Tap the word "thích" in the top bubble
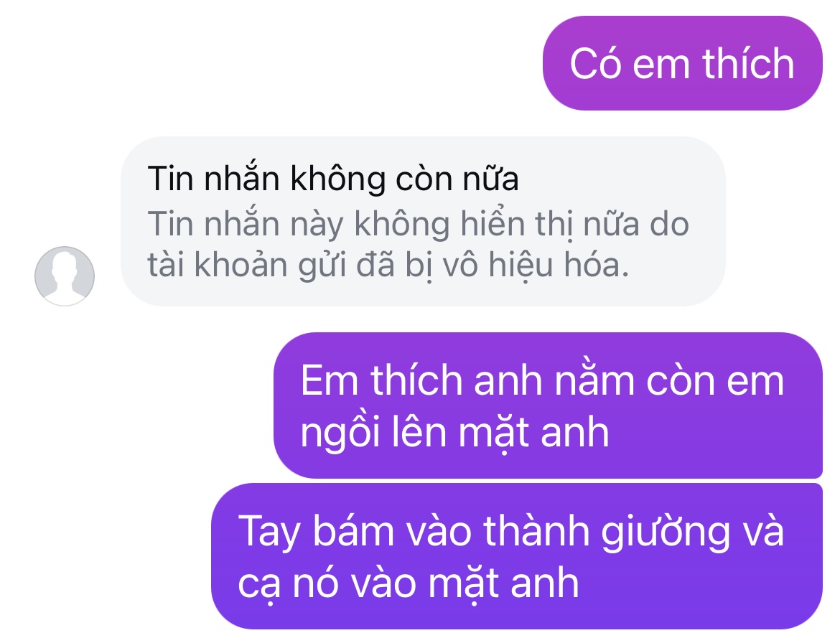 748,64
